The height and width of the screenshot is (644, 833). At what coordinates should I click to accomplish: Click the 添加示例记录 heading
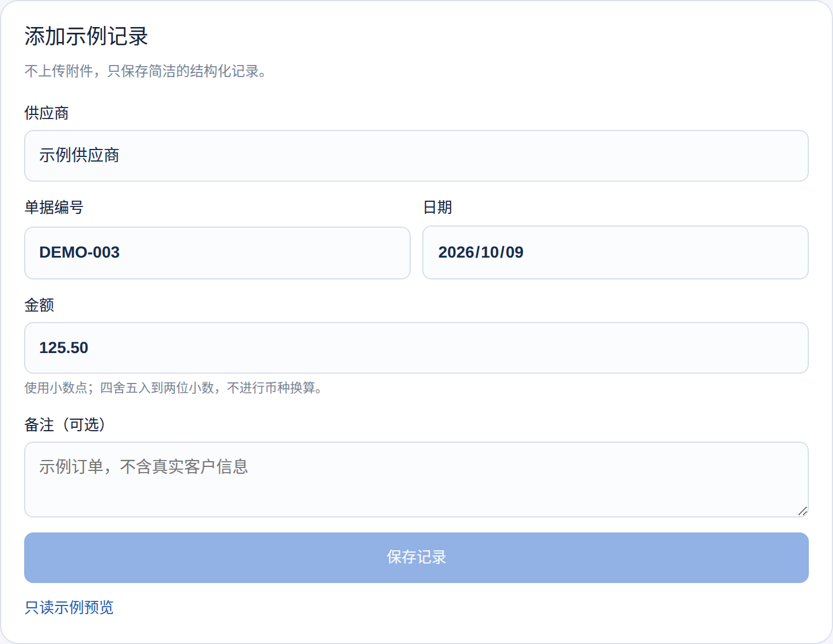(x=86, y=36)
